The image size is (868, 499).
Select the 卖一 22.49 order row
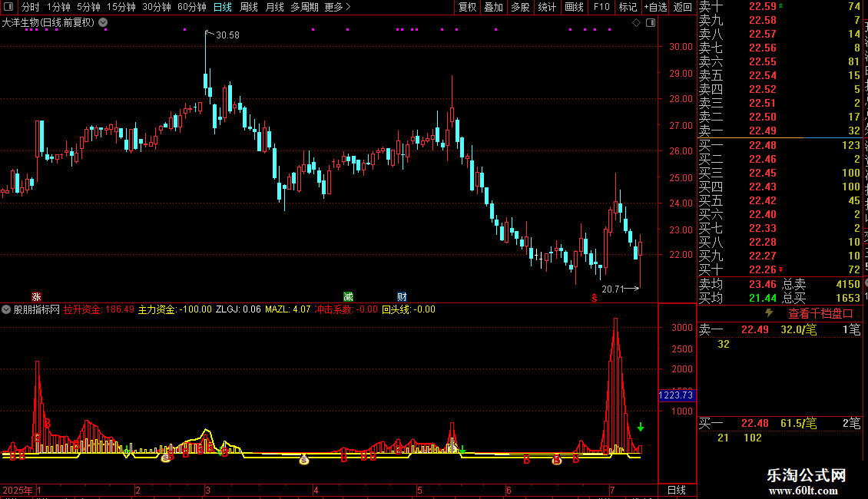click(x=780, y=131)
